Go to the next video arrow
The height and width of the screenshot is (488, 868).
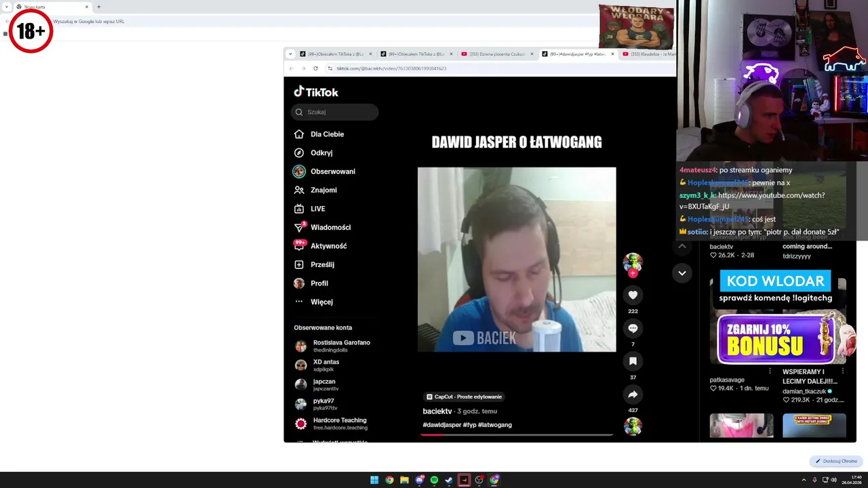[x=682, y=272]
